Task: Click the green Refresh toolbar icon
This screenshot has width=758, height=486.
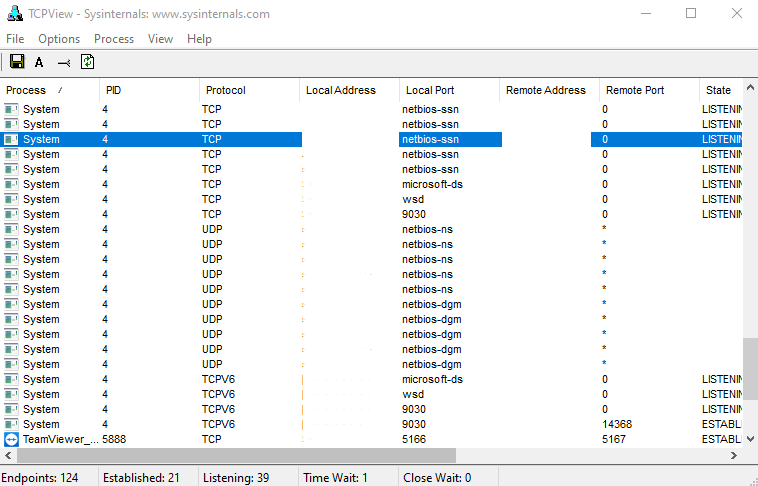Action: pyautogui.click(x=87, y=62)
